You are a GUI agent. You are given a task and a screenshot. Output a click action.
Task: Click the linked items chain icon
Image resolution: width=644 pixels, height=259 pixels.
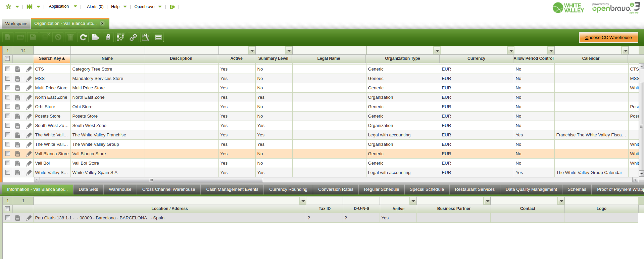tap(133, 37)
